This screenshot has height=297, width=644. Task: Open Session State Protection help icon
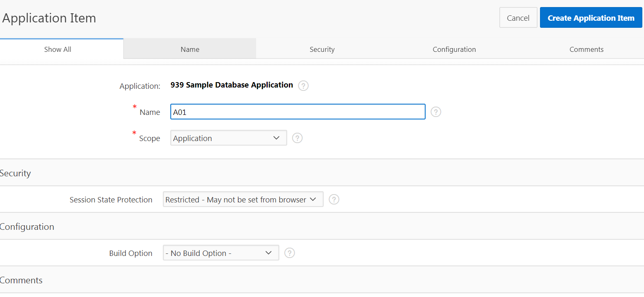coord(334,199)
